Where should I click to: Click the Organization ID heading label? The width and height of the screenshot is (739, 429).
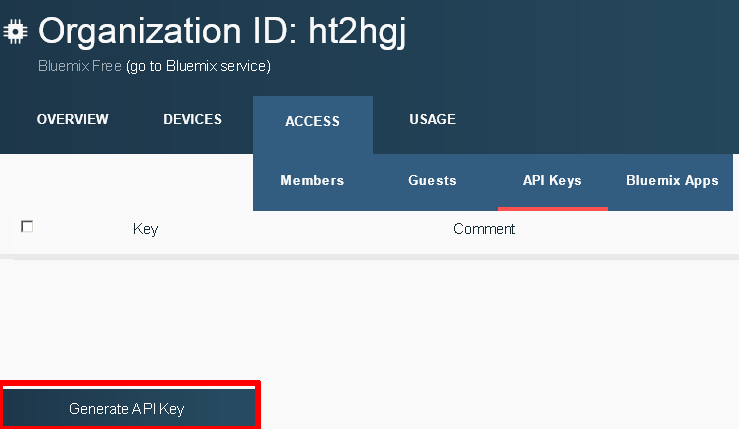(x=168, y=31)
